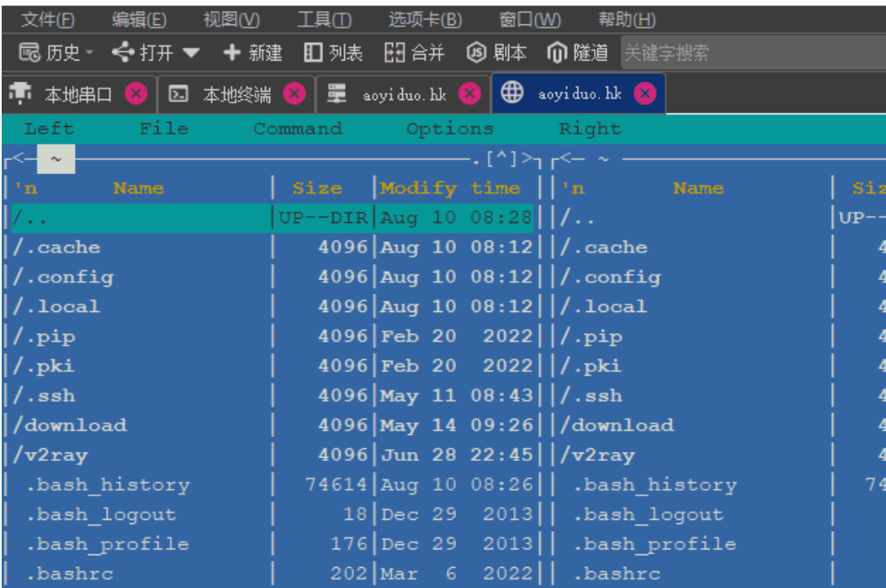Screen dimensions: 886x588
Task: Click the 新建 (New) plus icon
Action: click(x=232, y=53)
